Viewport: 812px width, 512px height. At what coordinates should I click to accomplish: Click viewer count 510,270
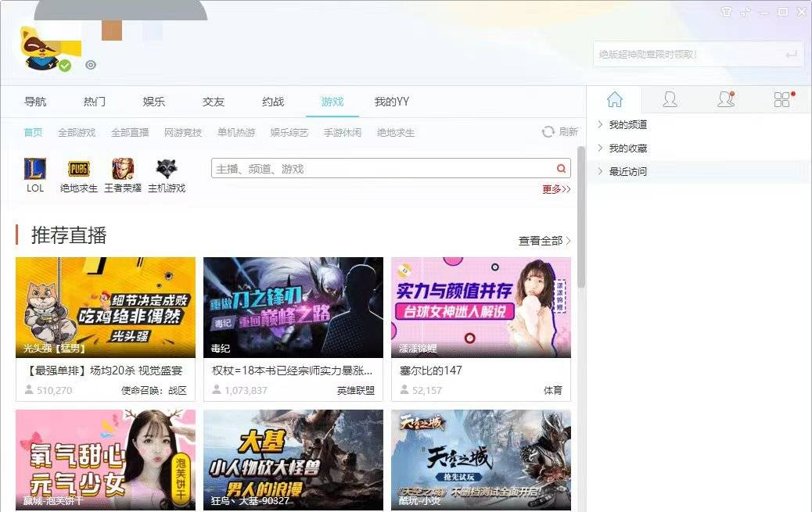point(55,390)
